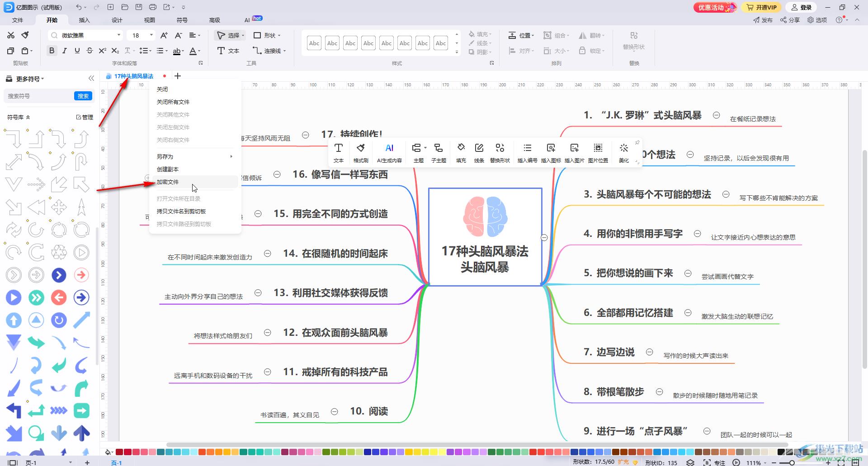This screenshot has height=466, width=868.
Task: Click the 美化 beautify icon
Action: (623, 153)
